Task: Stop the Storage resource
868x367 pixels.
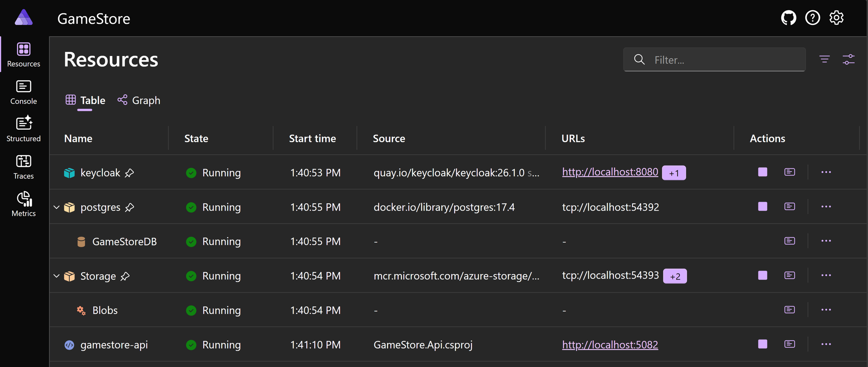Action: click(x=762, y=276)
